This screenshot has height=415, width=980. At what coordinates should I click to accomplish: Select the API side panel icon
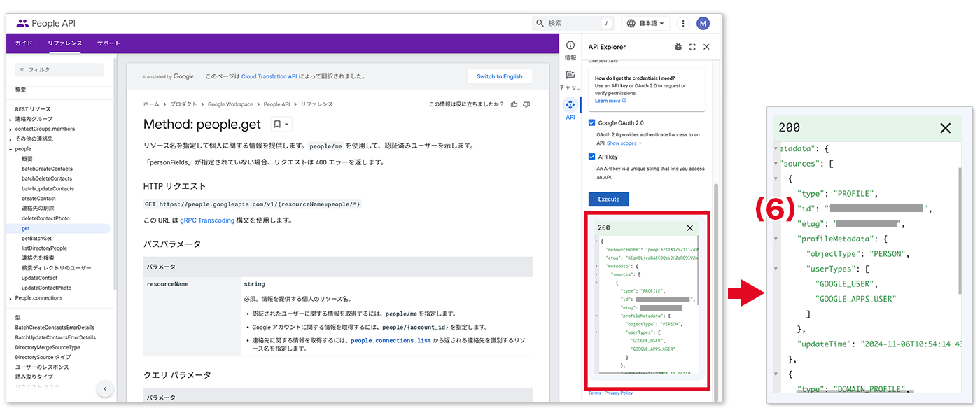pyautogui.click(x=570, y=105)
